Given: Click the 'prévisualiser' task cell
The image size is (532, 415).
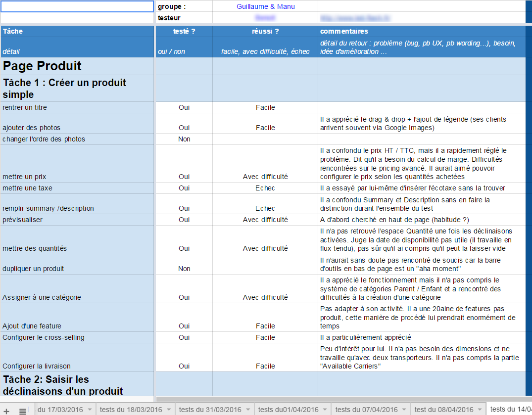Looking at the screenshot, I should tap(77, 220).
